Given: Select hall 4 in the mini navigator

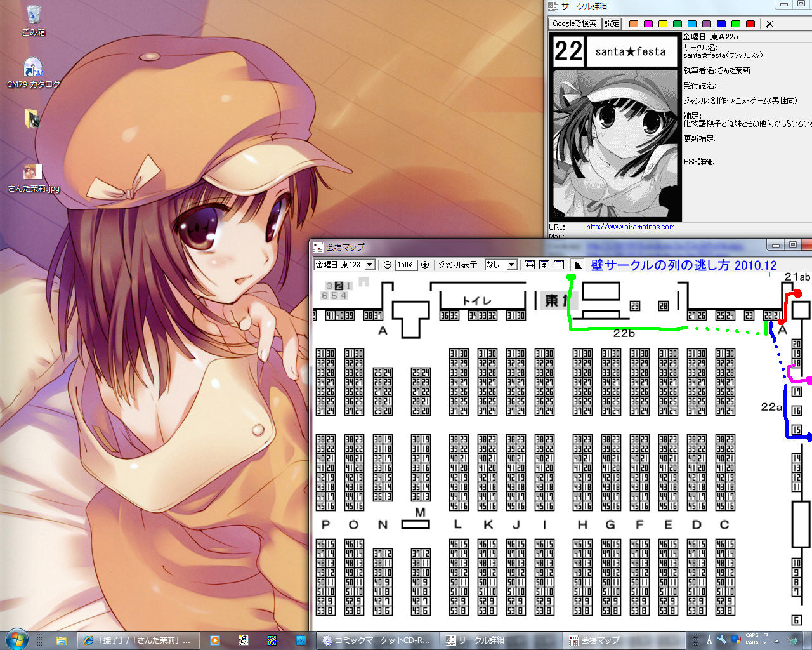Looking at the screenshot, I should [x=344, y=295].
